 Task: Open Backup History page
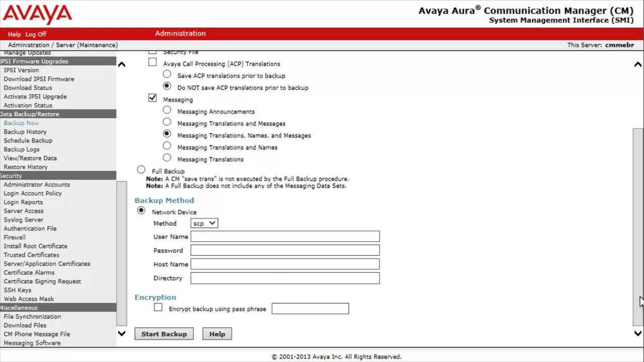pos(25,132)
